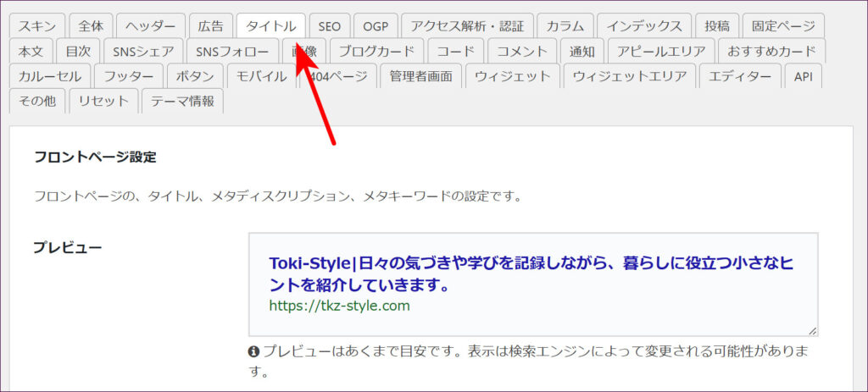Open the SNSシェア tab
Viewport: 868px width, 392px height.
(x=142, y=52)
